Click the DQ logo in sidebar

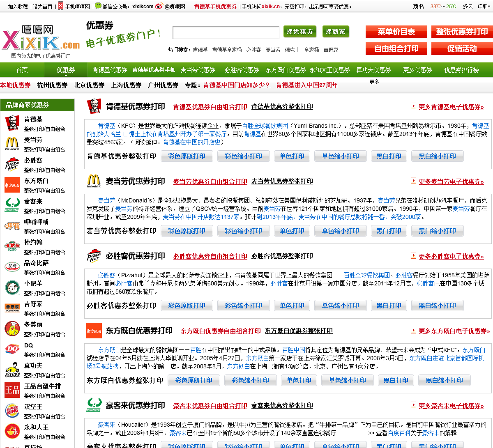(12, 349)
